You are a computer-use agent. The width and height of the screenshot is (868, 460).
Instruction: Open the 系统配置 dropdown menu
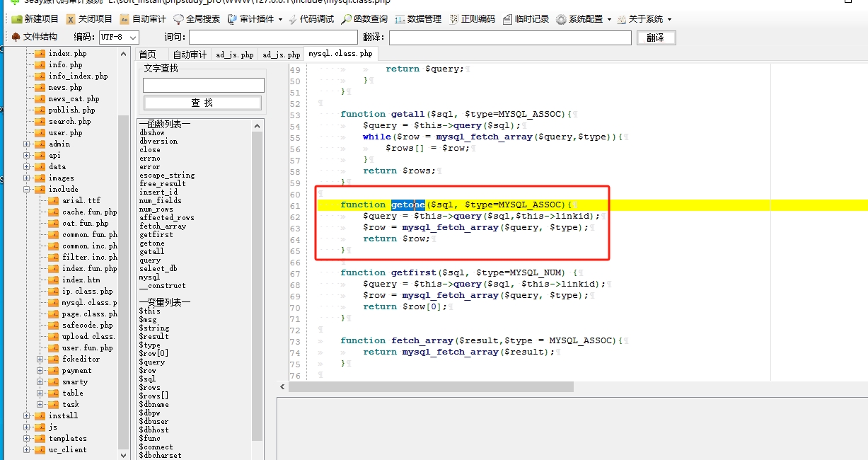[584, 19]
